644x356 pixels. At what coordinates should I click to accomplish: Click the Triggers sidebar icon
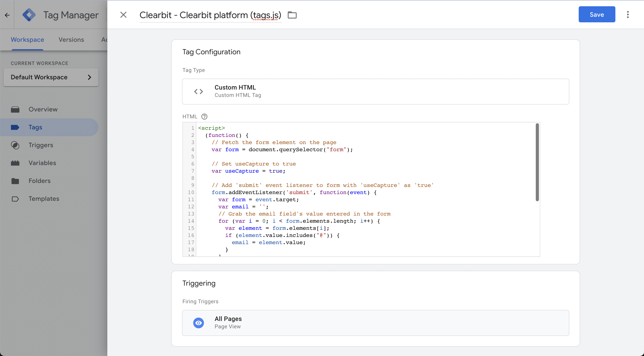pyautogui.click(x=15, y=145)
